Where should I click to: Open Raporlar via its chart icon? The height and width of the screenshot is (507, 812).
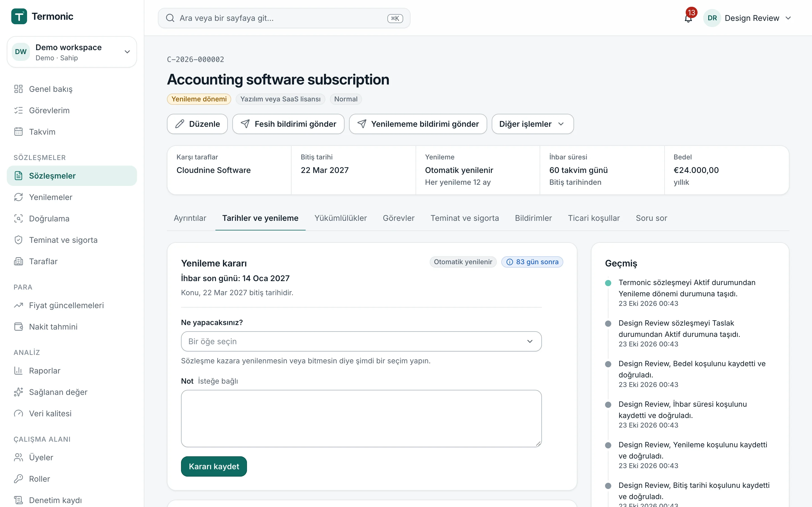18,370
